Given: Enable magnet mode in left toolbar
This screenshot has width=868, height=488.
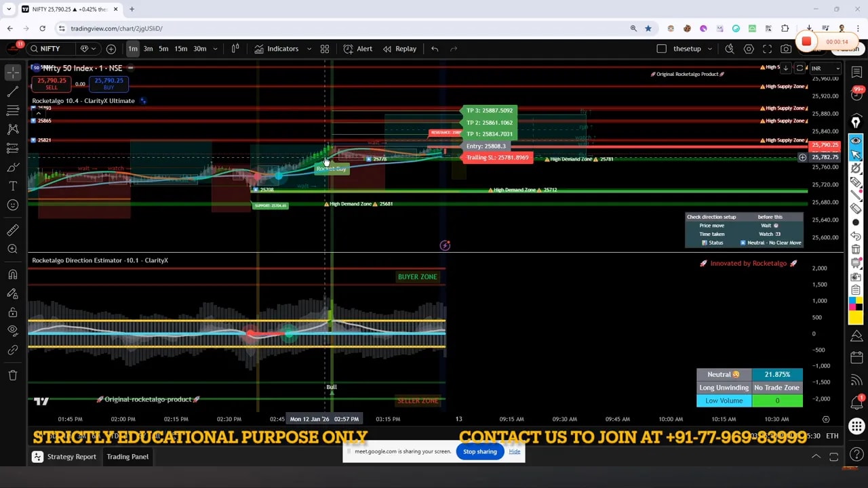Looking at the screenshot, I should click(x=12, y=274).
